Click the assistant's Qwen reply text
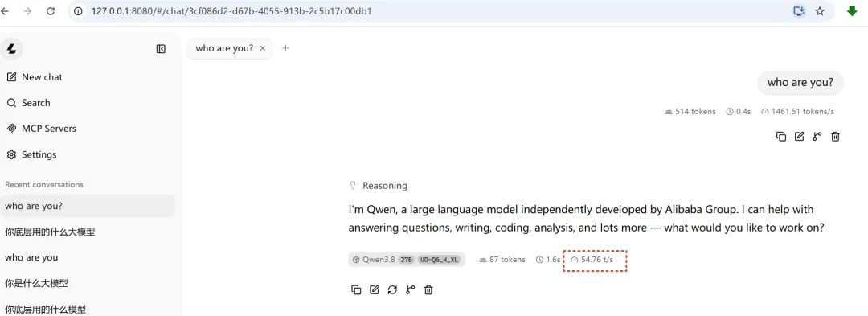Viewport: 868px width, 316px height. [x=587, y=219]
